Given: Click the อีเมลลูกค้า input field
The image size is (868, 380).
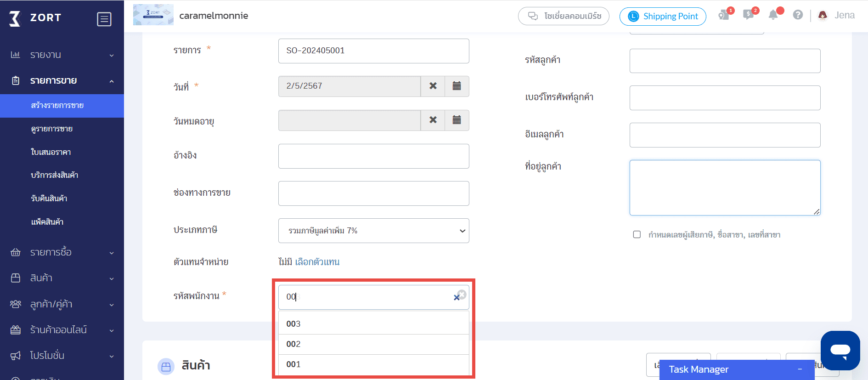Looking at the screenshot, I should [725, 135].
